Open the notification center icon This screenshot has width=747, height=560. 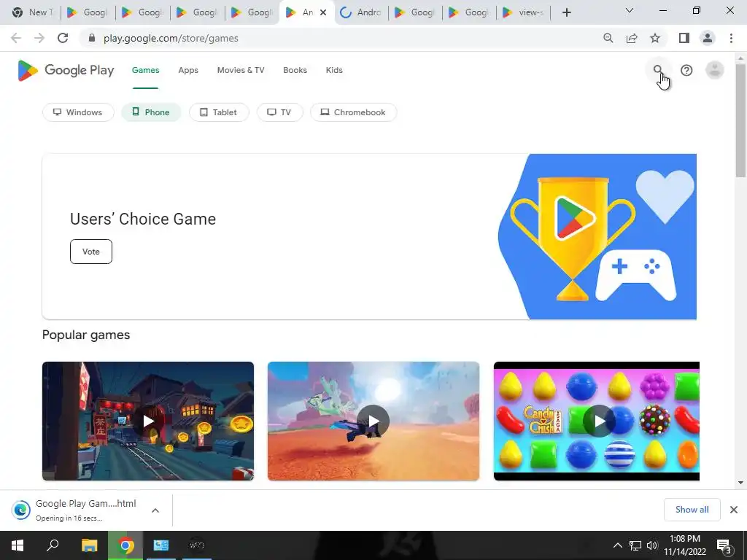pos(724,545)
